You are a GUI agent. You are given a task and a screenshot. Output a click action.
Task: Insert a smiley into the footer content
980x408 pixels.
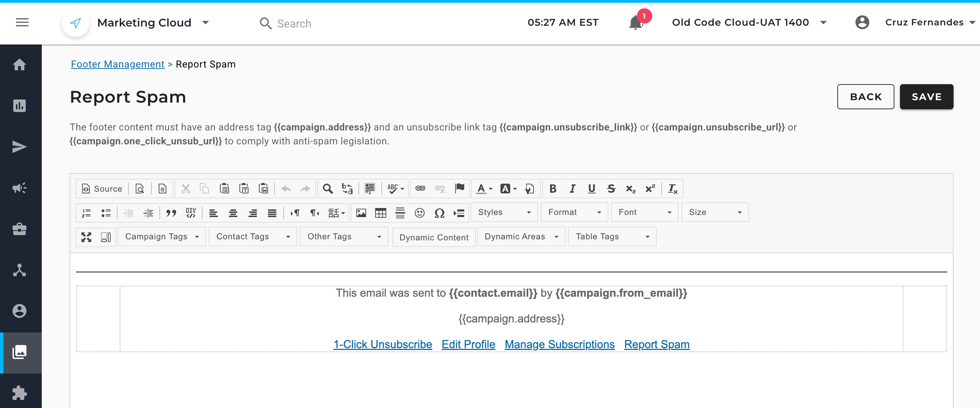[x=420, y=213]
